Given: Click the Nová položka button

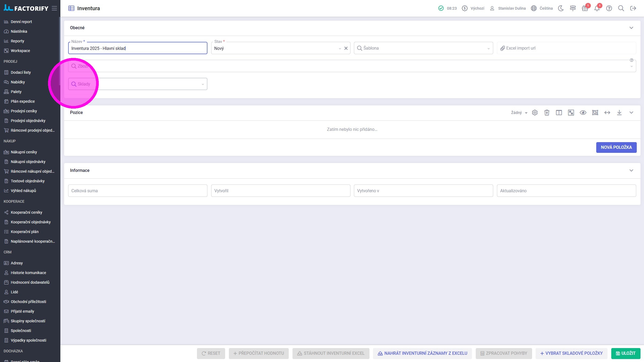Looking at the screenshot, I should coord(616,147).
